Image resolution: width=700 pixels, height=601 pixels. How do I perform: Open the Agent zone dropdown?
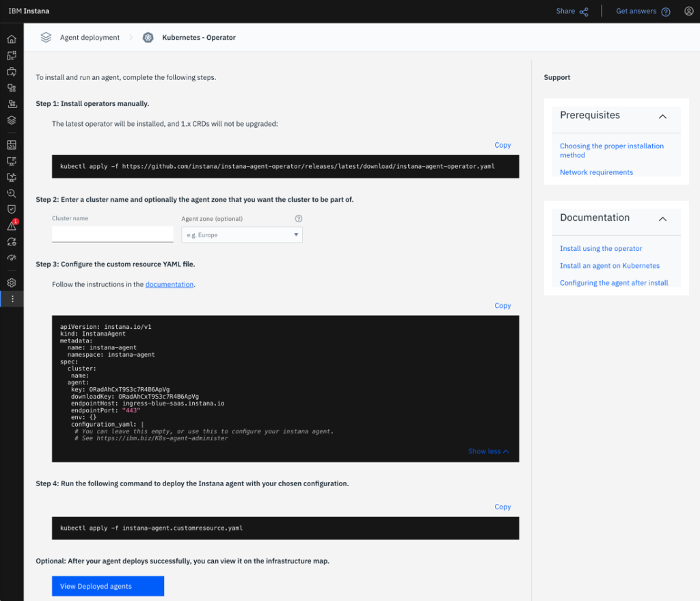297,233
